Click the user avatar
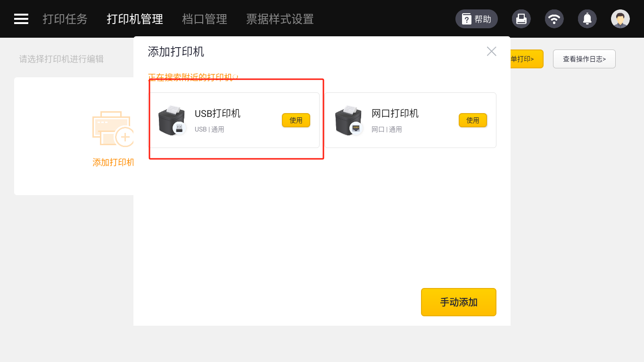Image resolution: width=644 pixels, height=362 pixels. 620,19
